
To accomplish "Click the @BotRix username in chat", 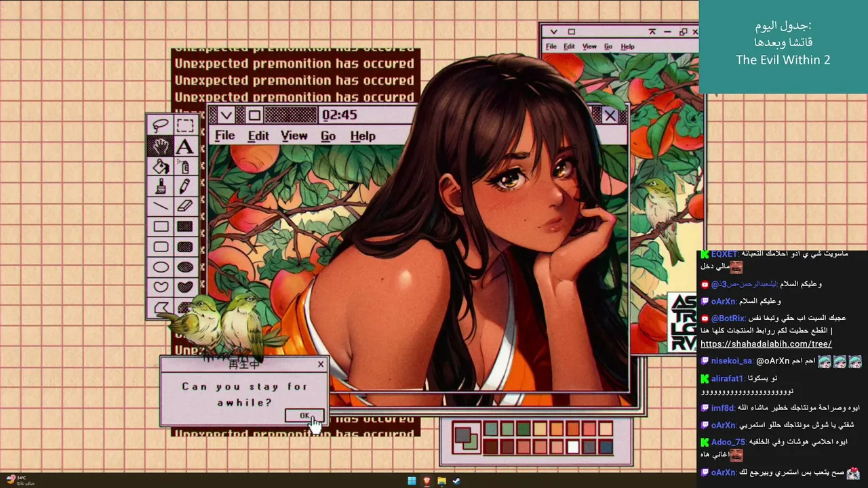I will 728,318.
